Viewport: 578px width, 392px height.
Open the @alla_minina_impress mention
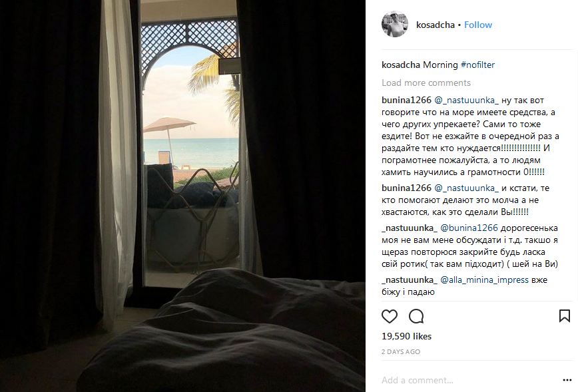pyautogui.click(x=484, y=280)
